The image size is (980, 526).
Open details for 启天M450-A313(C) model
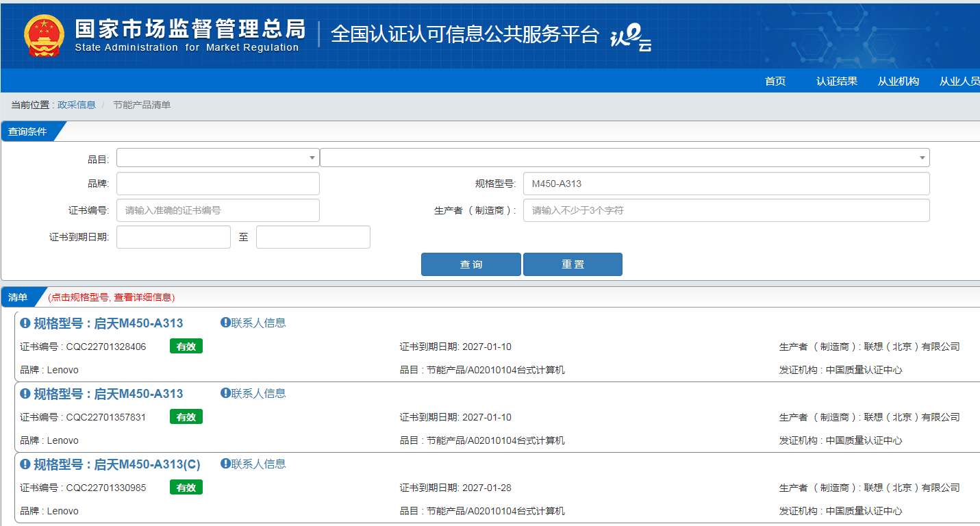point(147,464)
